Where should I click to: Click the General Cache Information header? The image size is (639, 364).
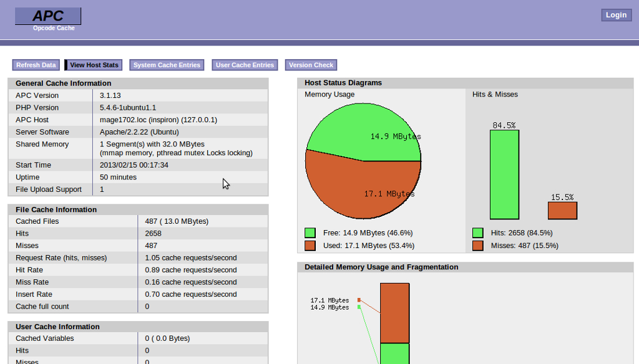coord(63,84)
